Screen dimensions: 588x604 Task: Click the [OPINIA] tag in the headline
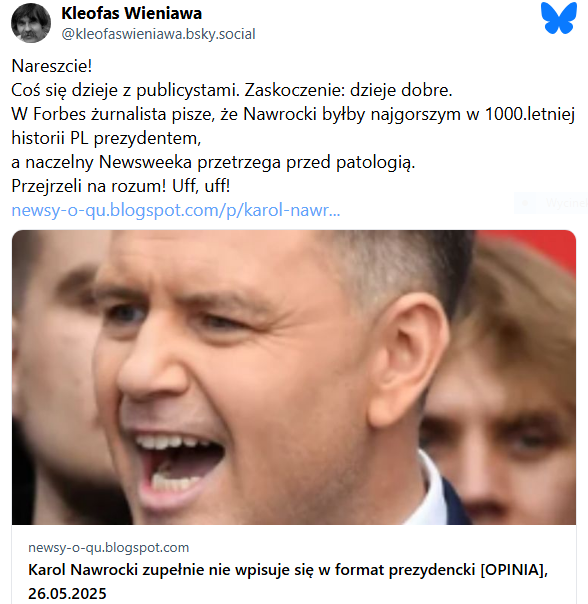(x=514, y=570)
